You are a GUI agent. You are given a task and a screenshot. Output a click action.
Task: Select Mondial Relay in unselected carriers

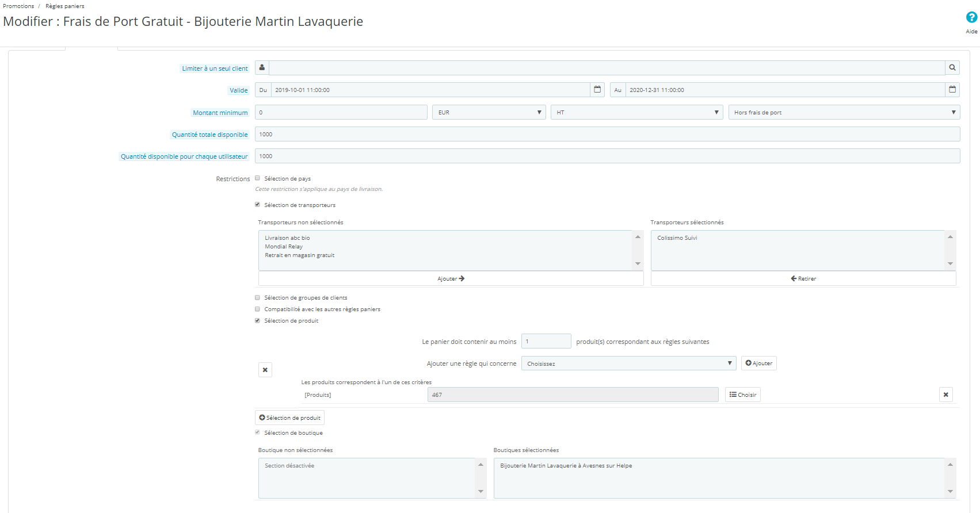pyautogui.click(x=284, y=247)
